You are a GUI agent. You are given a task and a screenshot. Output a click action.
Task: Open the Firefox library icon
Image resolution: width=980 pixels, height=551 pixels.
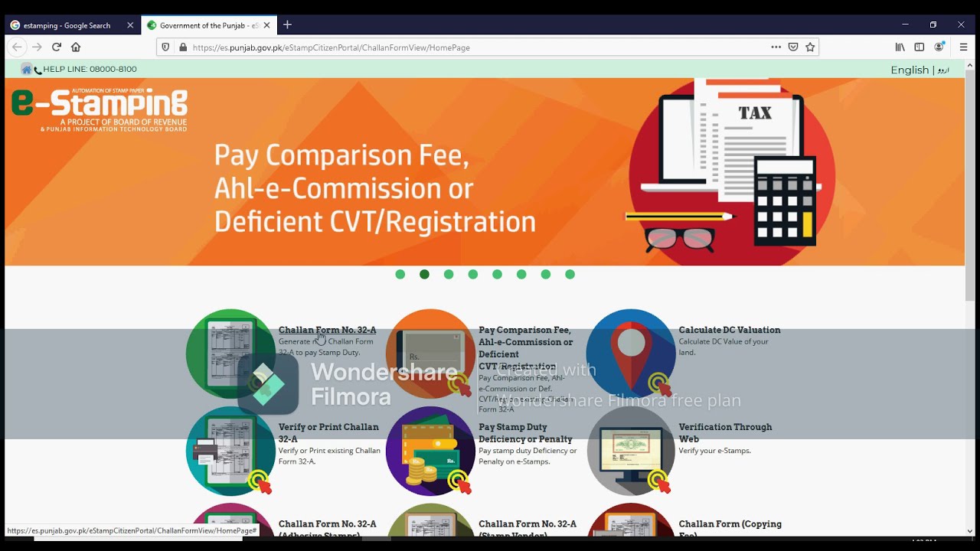tap(900, 47)
